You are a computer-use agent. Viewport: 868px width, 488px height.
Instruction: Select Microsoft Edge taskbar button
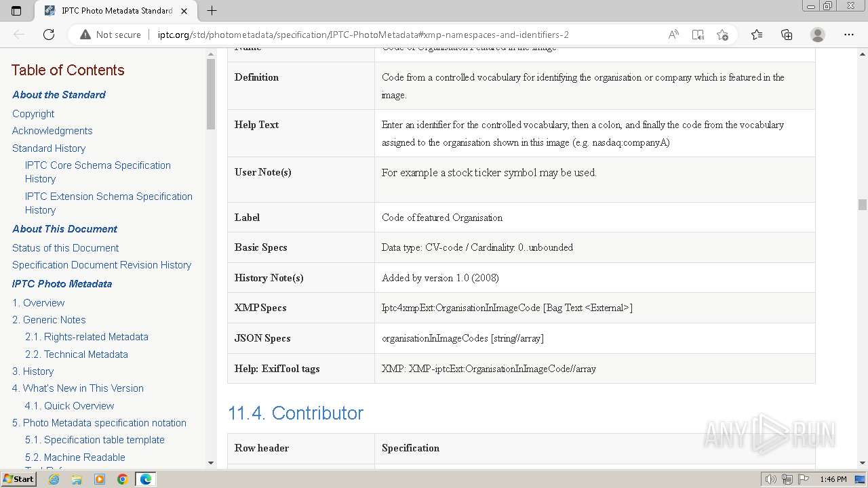[x=146, y=479]
